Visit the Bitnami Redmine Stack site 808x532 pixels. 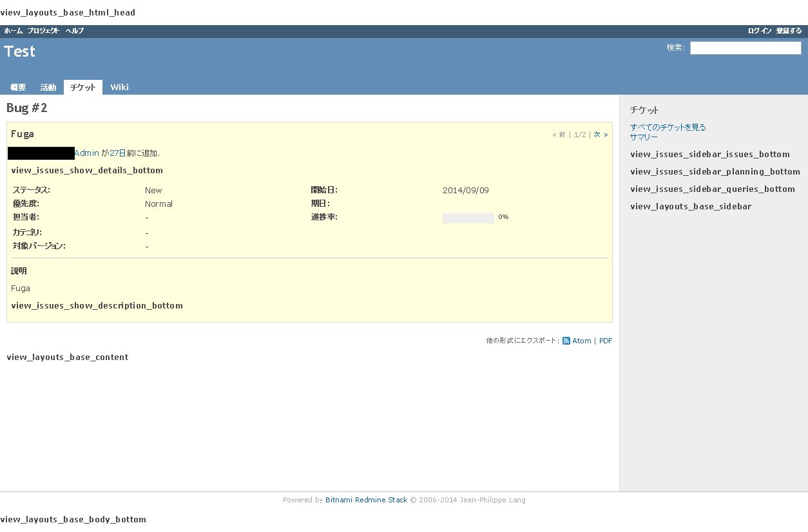tap(366, 500)
